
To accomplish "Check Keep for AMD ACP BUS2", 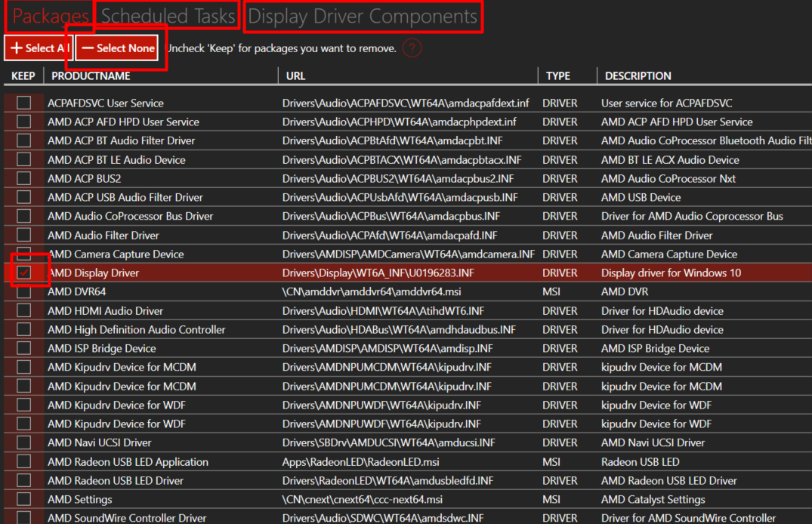I will click(x=24, y=178).
